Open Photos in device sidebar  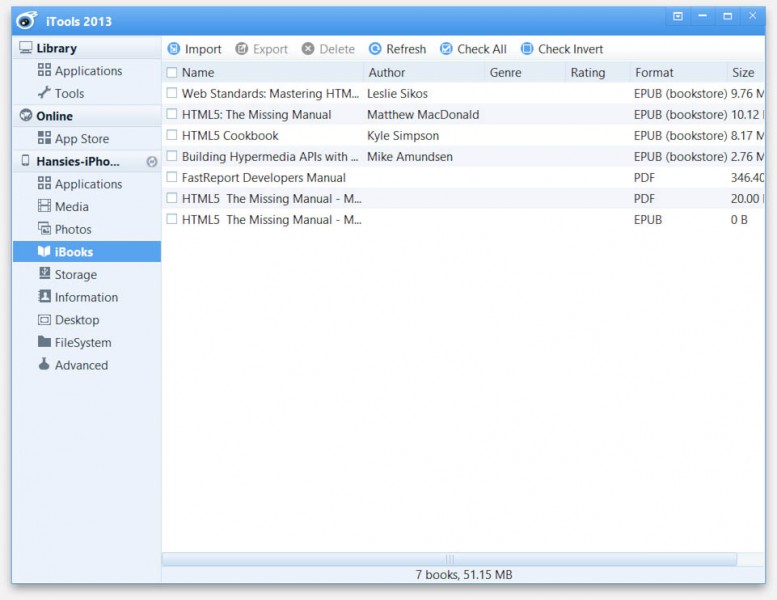tap(44, 229)
